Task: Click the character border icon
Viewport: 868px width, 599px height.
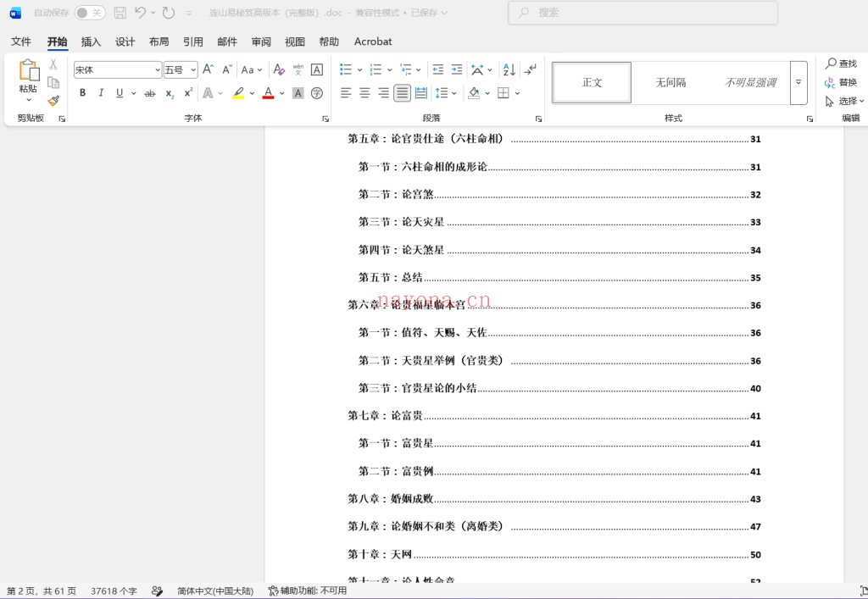Action: [x=317, y=69]
